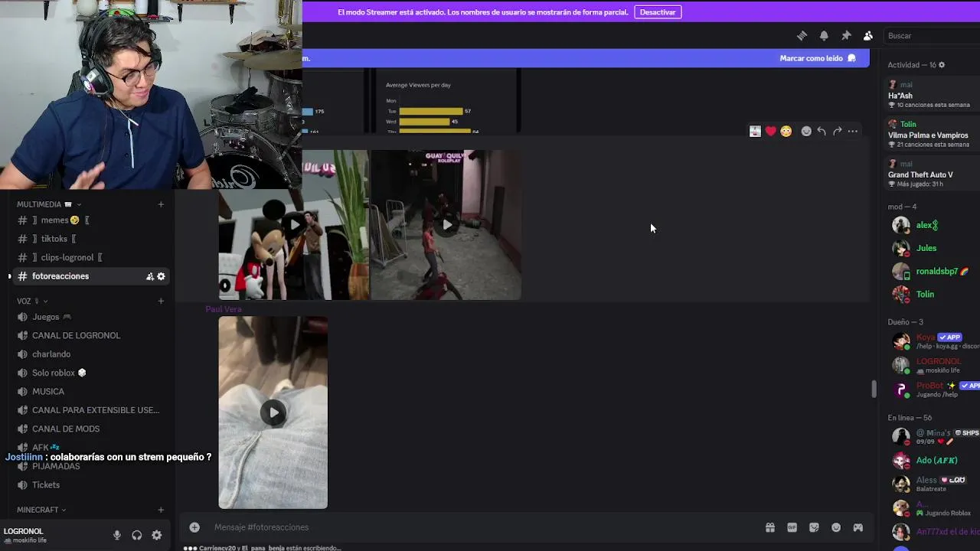The image size is (980, 551).
Task: Open Koya bot profile
Action: point(933,341)
